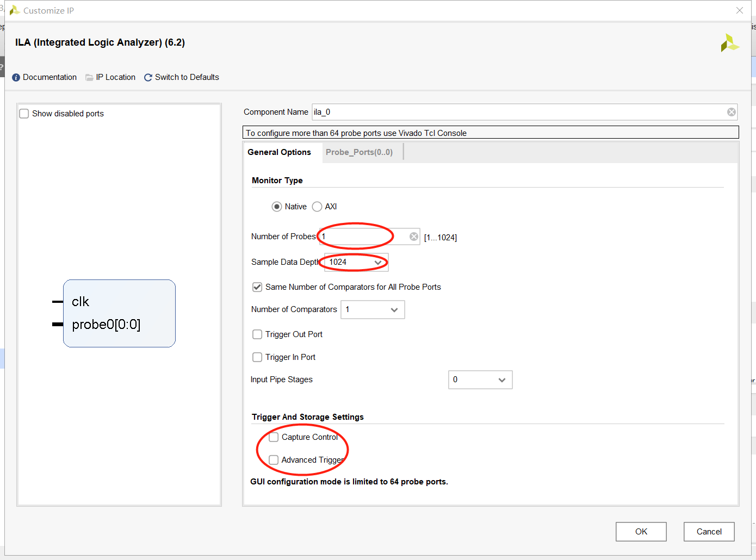Click the Vivado icon in the title bar
The image size is (756, 560).
point(15,10)
